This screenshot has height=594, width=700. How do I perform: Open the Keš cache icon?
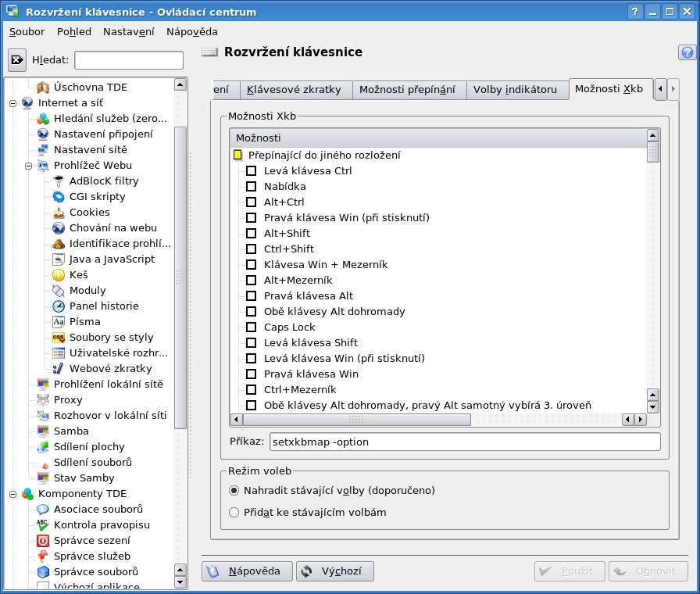pos(59,274)
